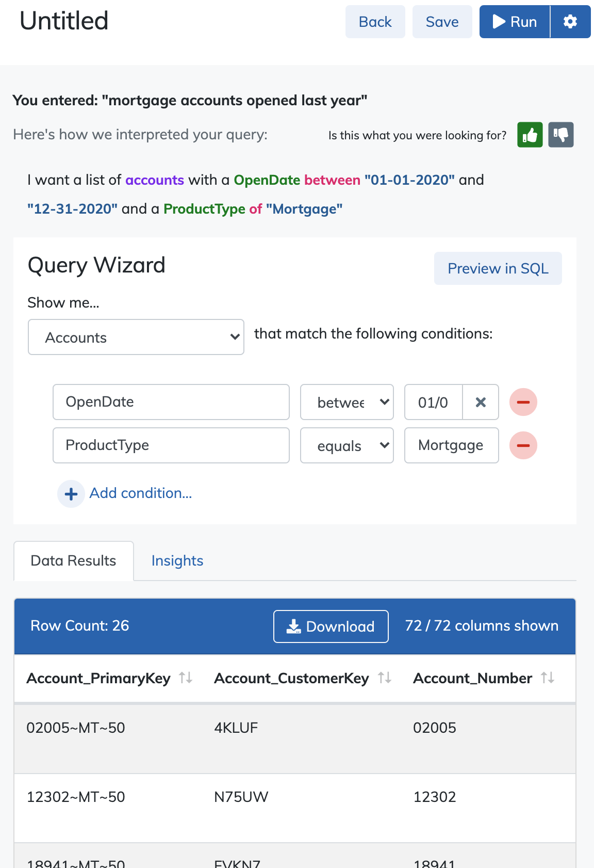Remove the OpenDate condition row
This screenshot has width=594, height=868.
(x=523, y=402)
